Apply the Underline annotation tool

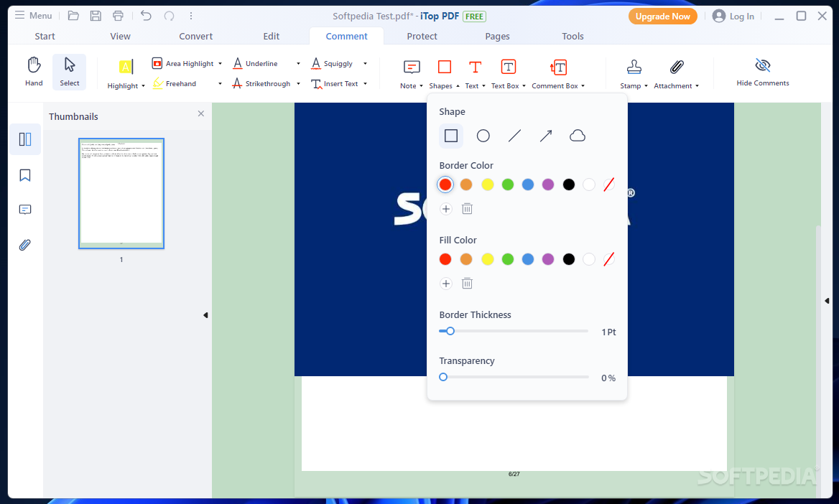click(x=255, y=63)
